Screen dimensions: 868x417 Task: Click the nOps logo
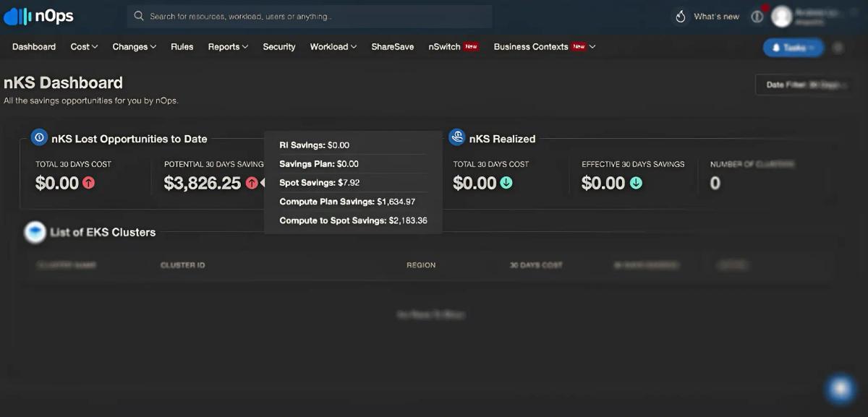click(38, 16)
